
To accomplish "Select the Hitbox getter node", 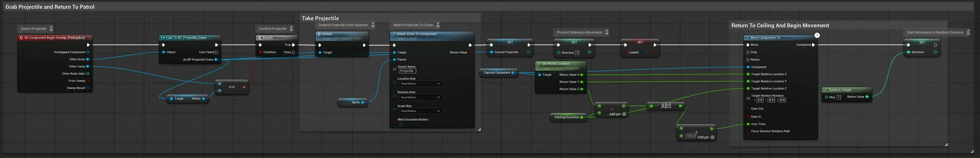I will click(x=188, y=99).
